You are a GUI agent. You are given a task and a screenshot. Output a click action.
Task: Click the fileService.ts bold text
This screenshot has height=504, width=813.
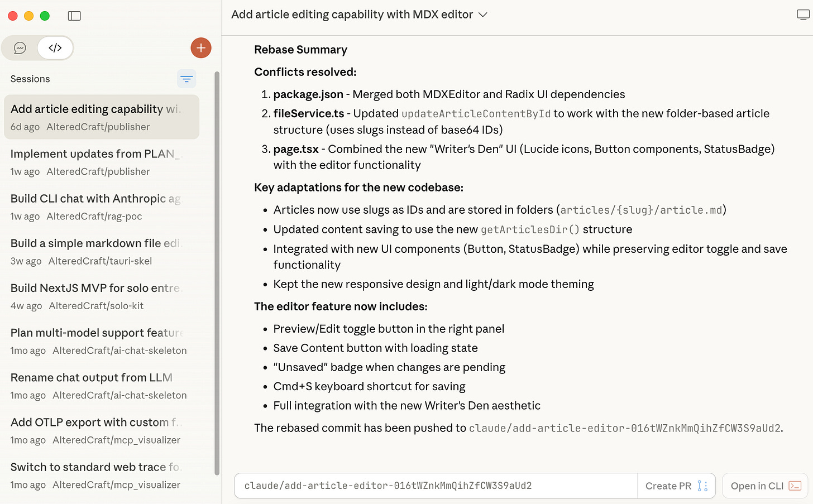309,113
